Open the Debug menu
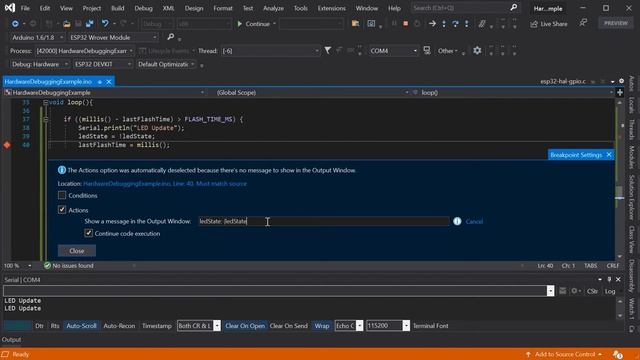 [143, 8]
